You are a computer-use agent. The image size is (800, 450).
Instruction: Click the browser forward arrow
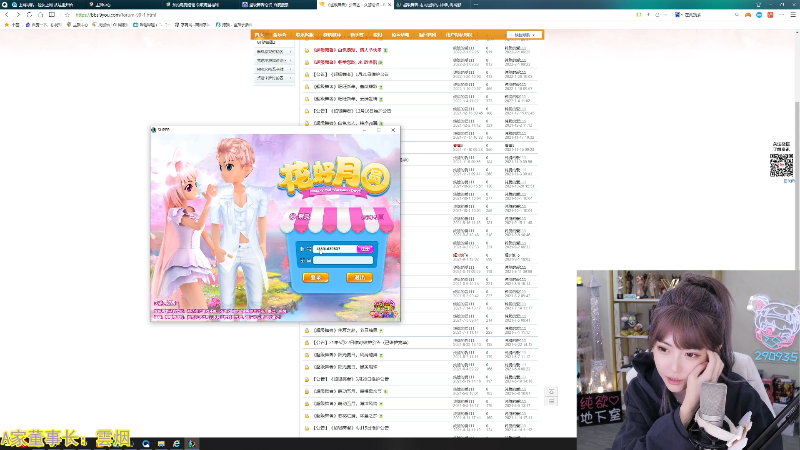pyautogui.click(x=18, y=15)
